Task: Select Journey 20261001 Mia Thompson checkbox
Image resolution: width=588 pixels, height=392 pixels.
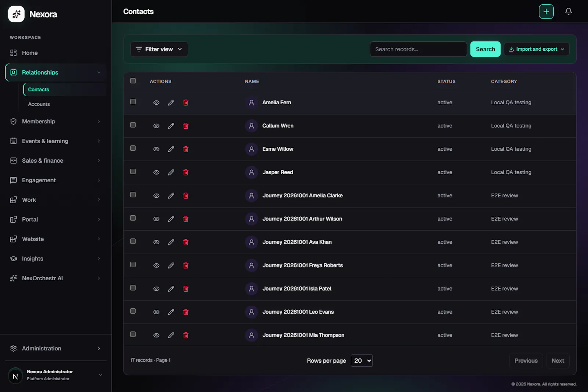Action: click(133, 334)
